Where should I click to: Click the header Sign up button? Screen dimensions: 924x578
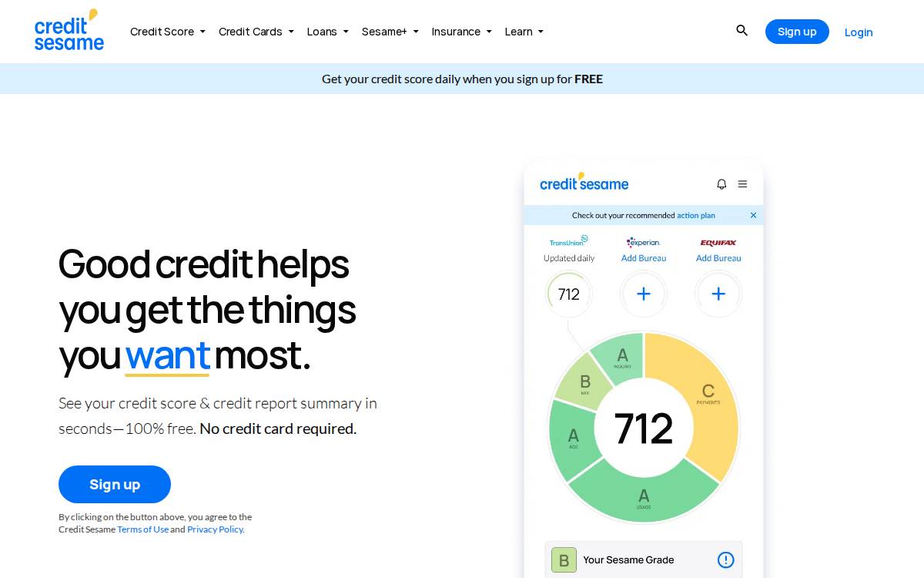pyautogui.click(x=797, y=32)
